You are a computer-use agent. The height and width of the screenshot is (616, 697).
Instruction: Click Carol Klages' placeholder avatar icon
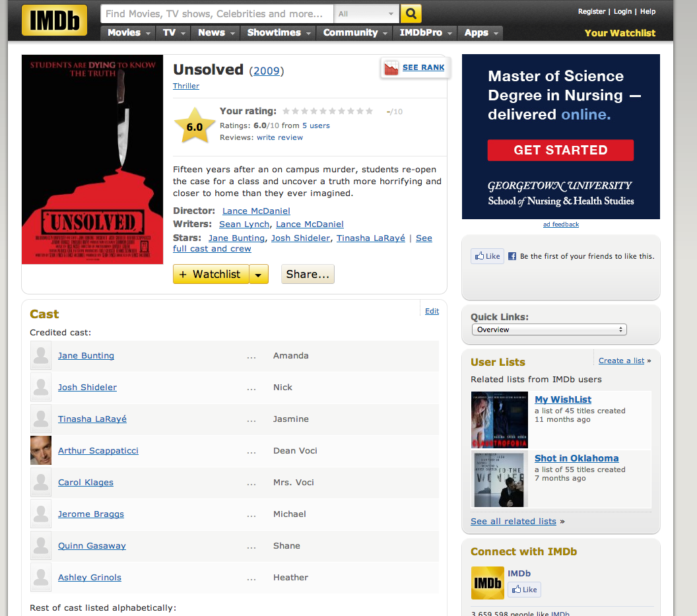41,482
